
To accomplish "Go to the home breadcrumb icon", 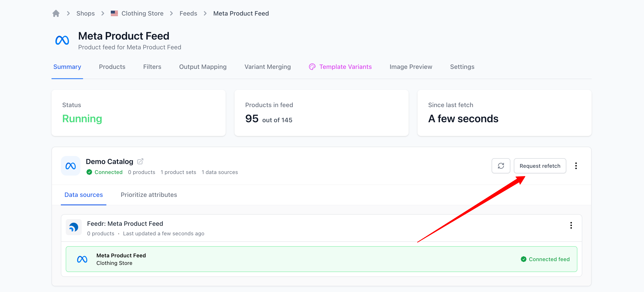I will [x=56, y=13].
